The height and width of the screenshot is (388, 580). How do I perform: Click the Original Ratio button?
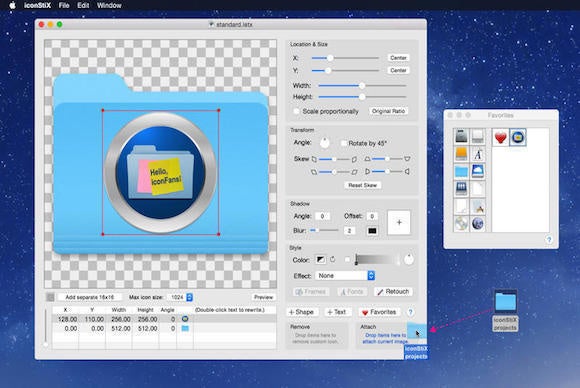[388, 111]
